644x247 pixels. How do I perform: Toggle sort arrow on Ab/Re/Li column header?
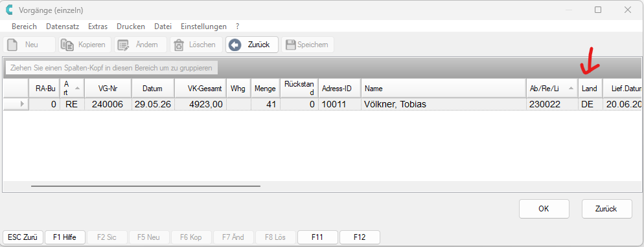[x=571, y=89]
